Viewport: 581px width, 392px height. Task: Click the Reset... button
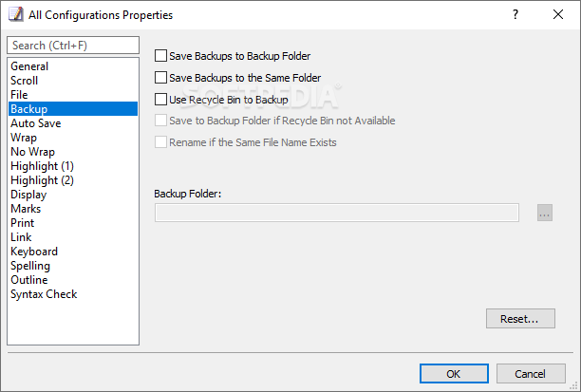tap(520, 319)
